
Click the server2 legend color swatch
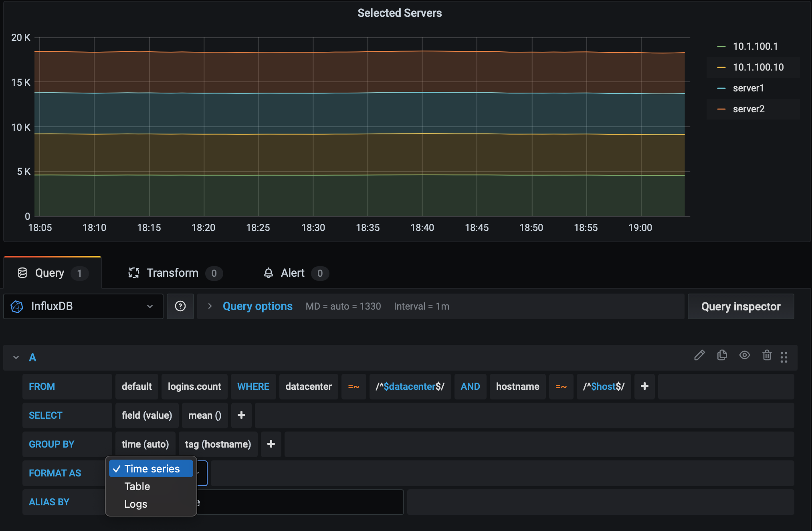point(721,109)
